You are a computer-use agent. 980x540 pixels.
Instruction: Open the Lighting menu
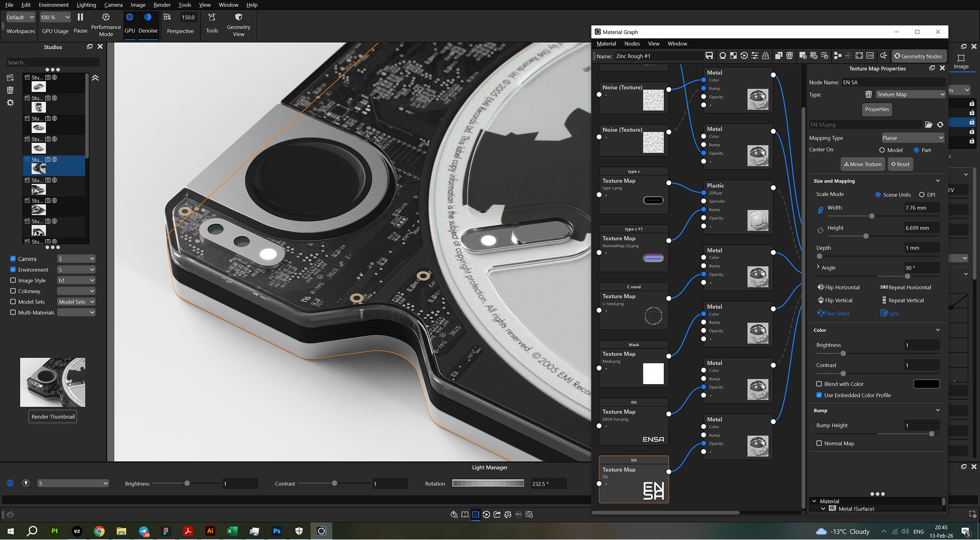(x=86, y=5)
